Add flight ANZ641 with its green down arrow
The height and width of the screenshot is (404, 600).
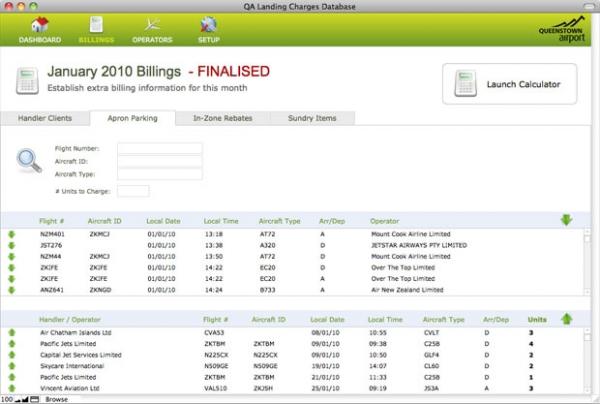pos(11,290)
